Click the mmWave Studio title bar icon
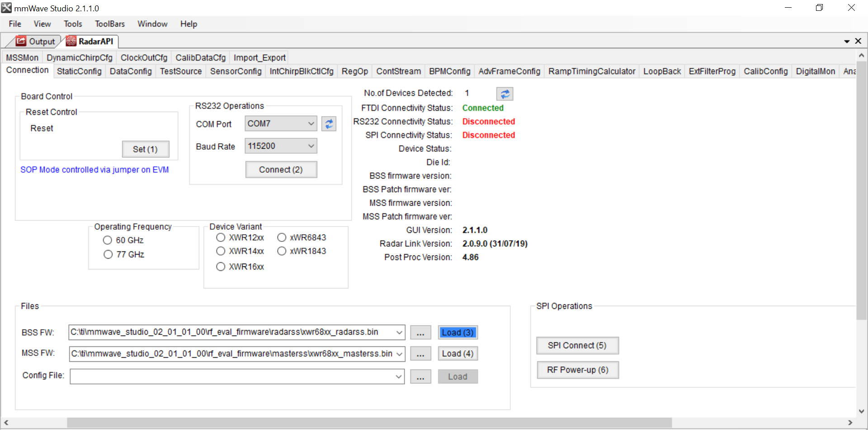This screenshot has height=430, width=868. tap(6, 8)
